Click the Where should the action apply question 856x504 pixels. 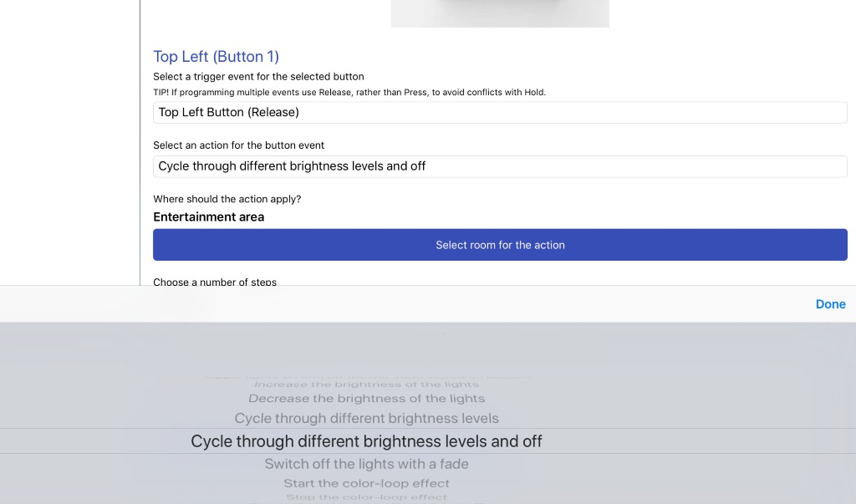click(x=227, y=199)
